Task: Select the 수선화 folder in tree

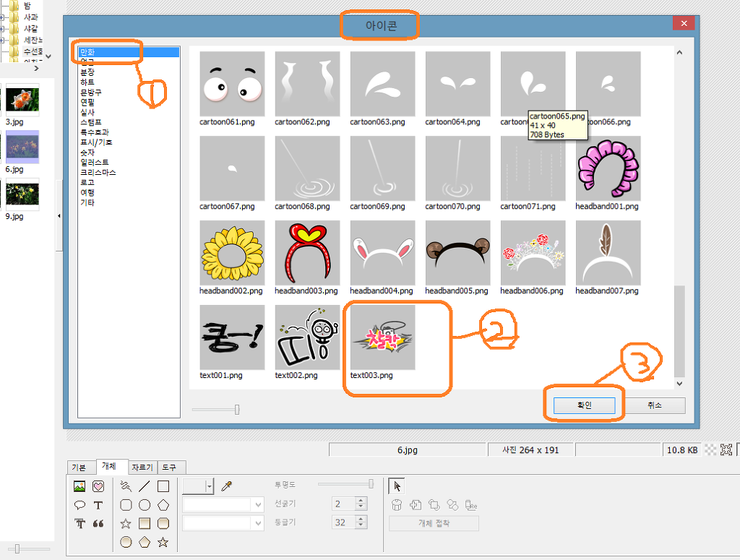Action: click(33, 51)
